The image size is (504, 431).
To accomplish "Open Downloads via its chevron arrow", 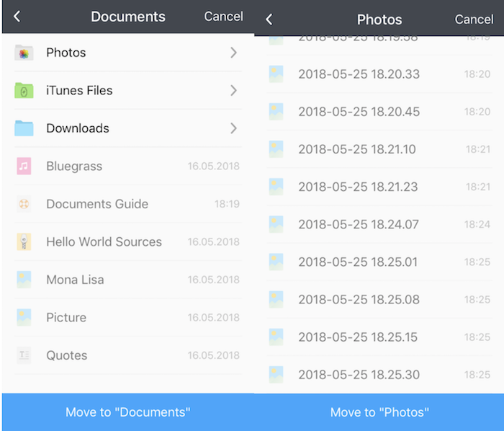I will [x=233, y=128].
